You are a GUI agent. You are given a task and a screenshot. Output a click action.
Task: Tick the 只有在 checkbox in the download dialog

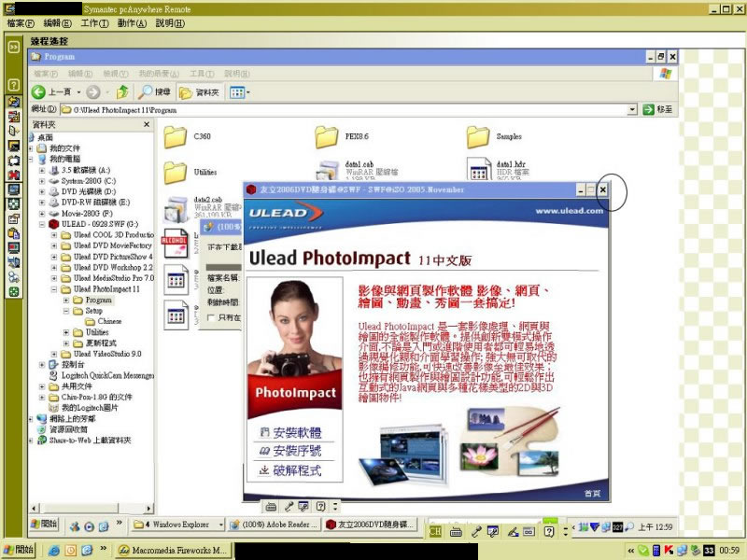pos(211,317)
